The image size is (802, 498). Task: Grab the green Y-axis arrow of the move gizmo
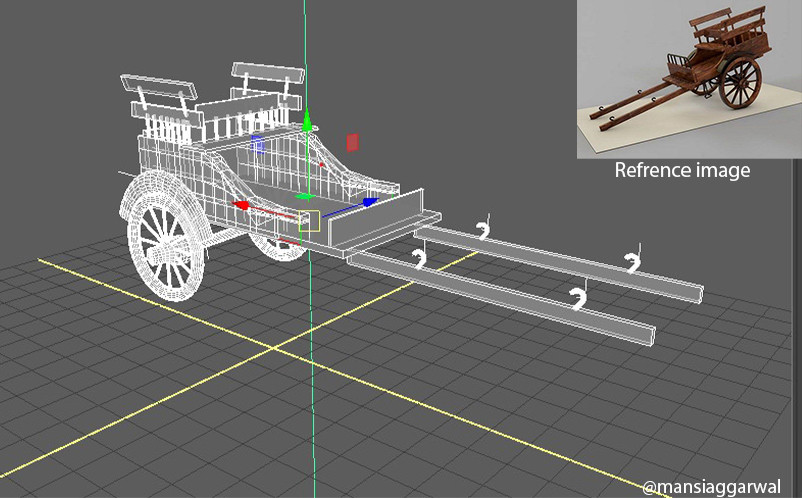(307, 121)
